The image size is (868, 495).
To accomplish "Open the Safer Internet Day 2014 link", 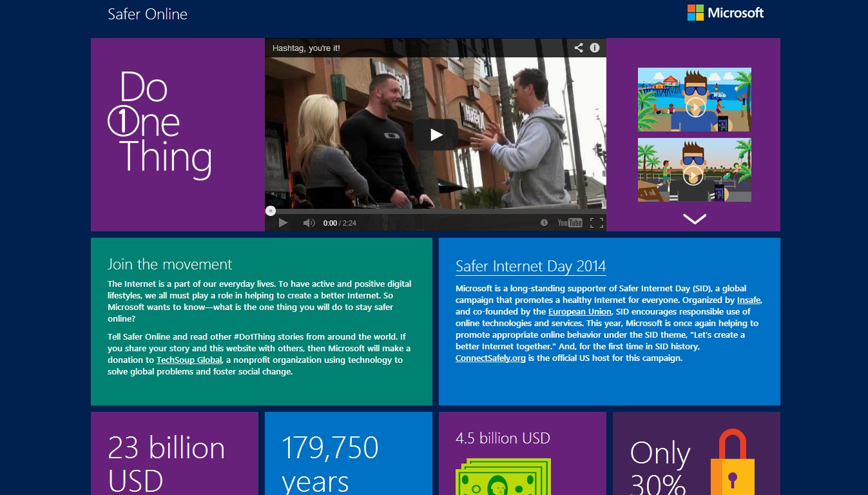I will click(x=531, y=266).
